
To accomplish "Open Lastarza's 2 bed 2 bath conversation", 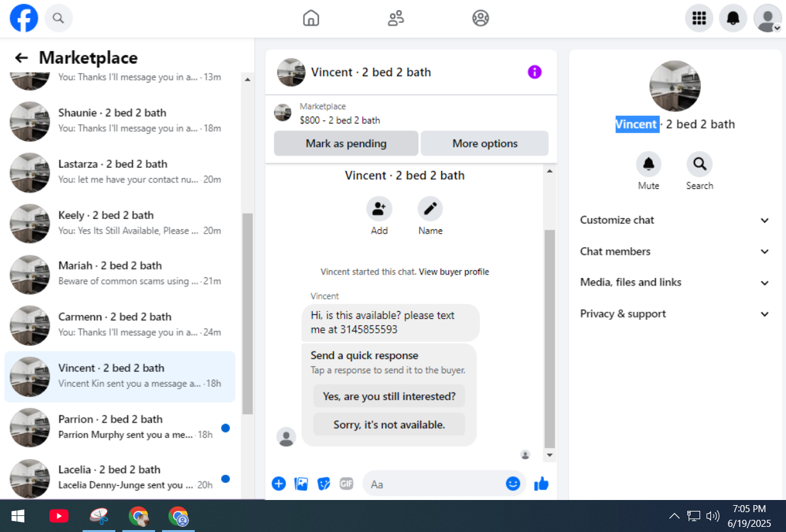I will pyautogui.click(x=120, y=172).
